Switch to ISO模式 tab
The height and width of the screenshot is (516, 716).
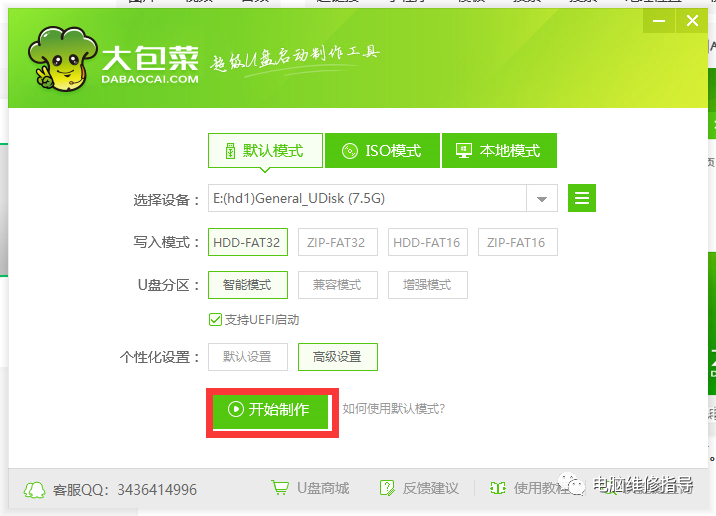tap(382, 151)
